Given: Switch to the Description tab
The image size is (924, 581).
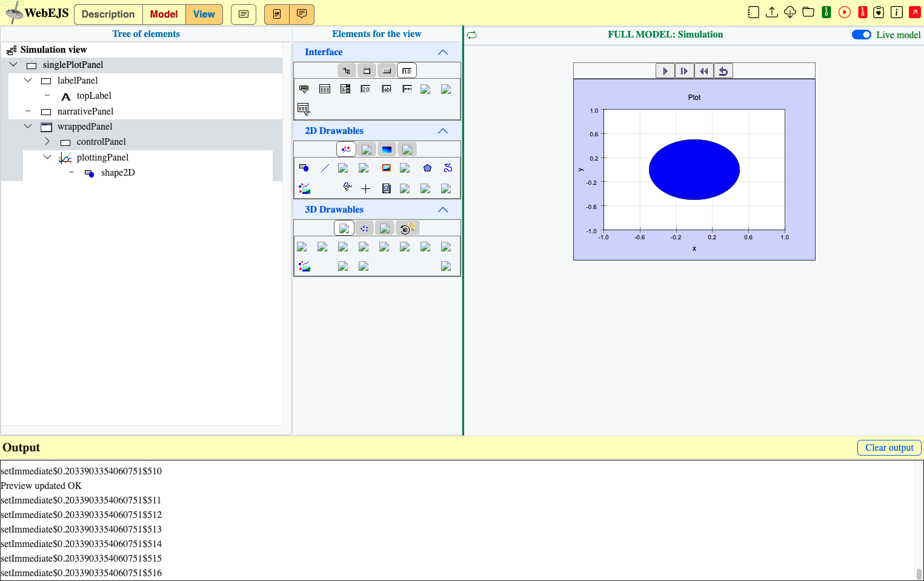Looking at the screenshot, I should (x=108, y=14).
